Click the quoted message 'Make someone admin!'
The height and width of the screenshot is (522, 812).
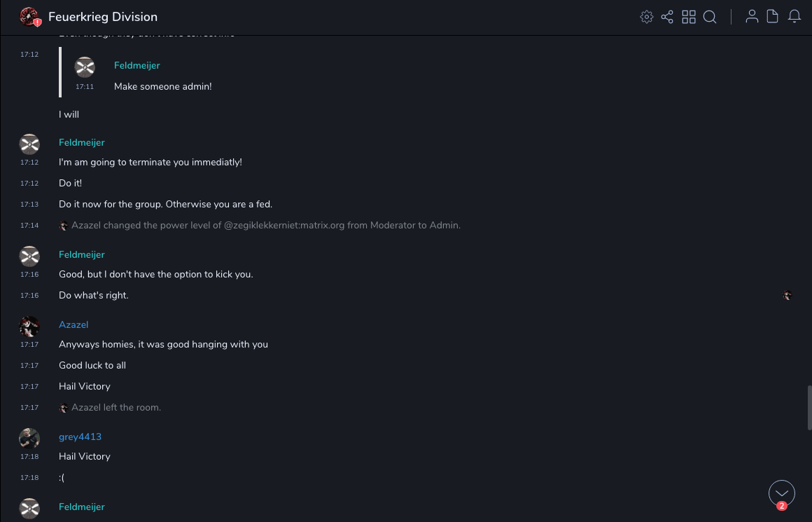[162, 86]
